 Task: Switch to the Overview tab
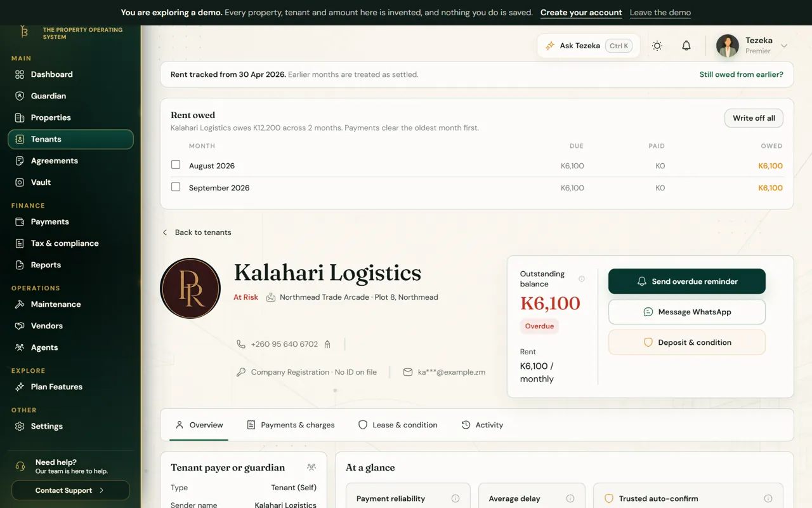[x=199, y=425]
